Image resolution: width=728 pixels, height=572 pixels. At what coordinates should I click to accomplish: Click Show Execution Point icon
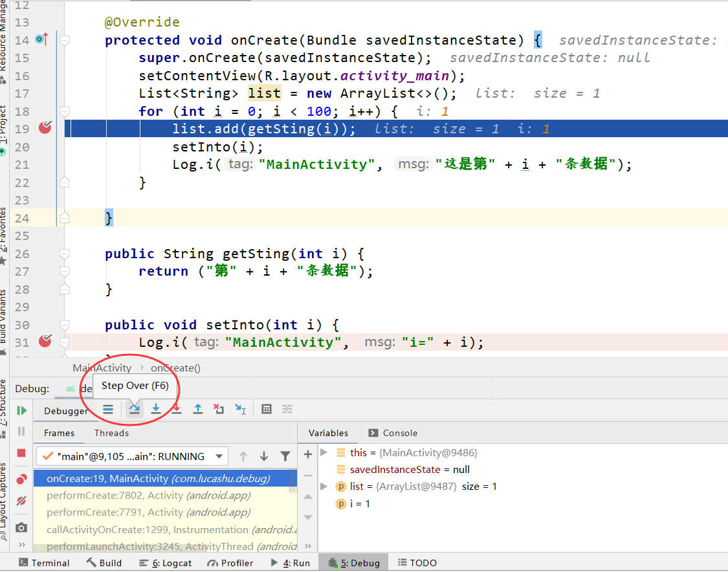pyautogui.click(x=108, y=409)
